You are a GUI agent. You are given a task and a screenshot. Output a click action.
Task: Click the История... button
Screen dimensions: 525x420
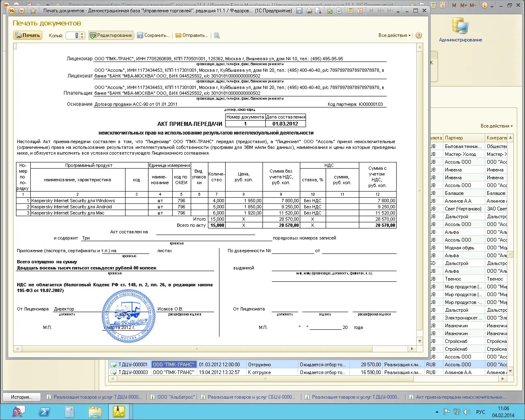pos(22,397)
